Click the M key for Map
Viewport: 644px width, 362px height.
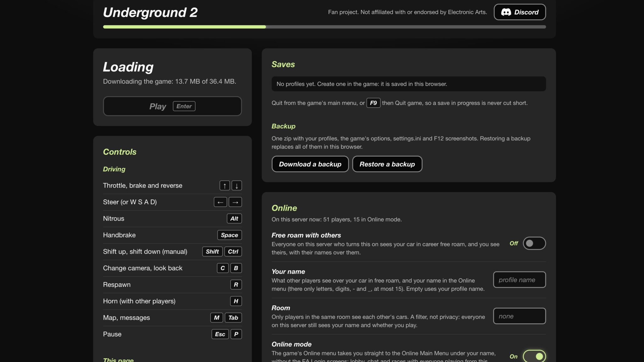pos(217,318)
